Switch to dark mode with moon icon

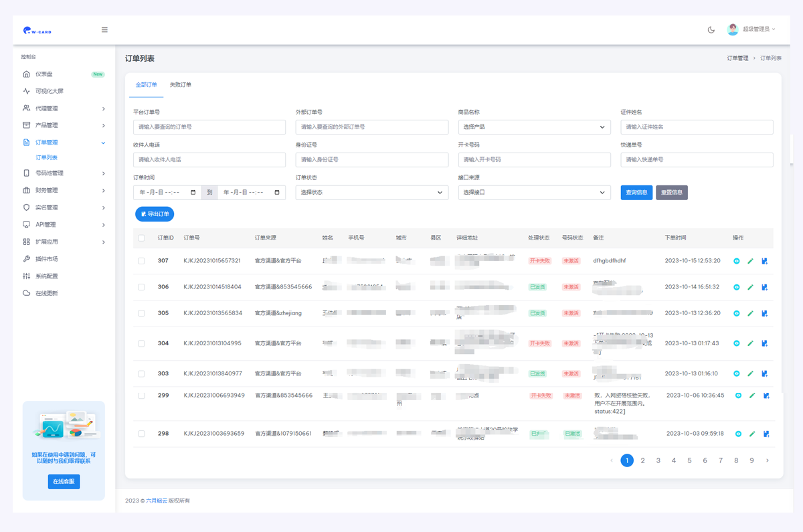point(711,29)
